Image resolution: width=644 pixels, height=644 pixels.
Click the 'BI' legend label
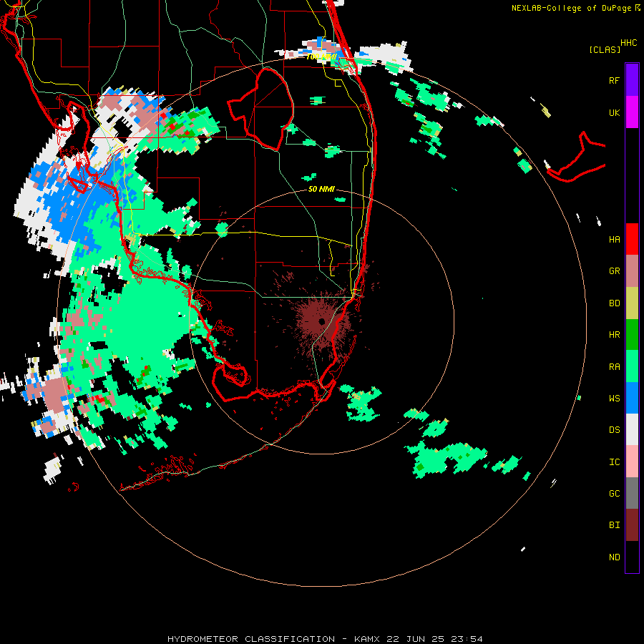tap(614, 525)
